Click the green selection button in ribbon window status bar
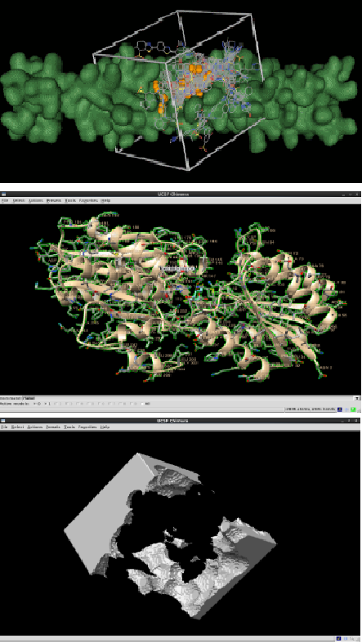Viewport: 362px width, 644px height. tap(353, 409)
